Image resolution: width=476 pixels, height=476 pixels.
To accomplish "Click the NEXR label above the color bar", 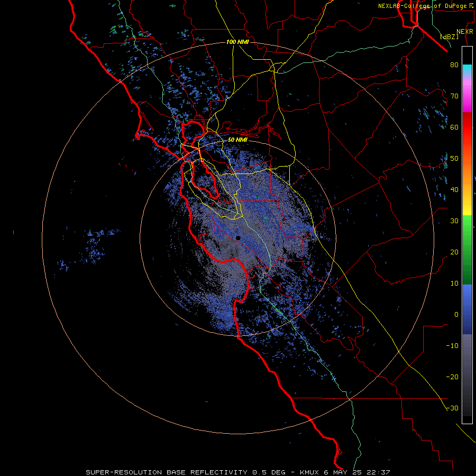I will 465,32.
